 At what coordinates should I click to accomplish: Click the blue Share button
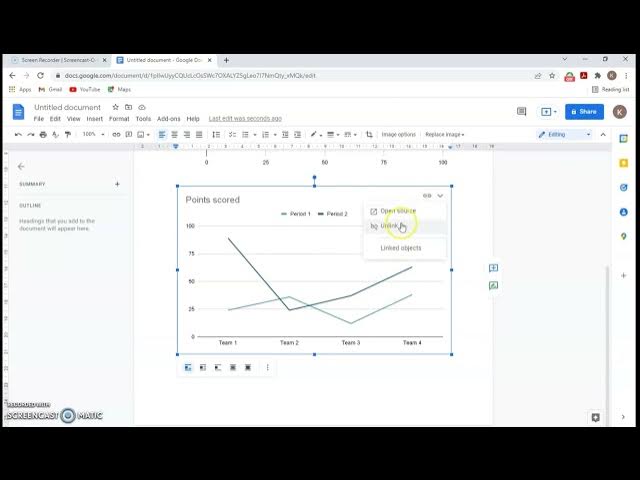point(584,111)
